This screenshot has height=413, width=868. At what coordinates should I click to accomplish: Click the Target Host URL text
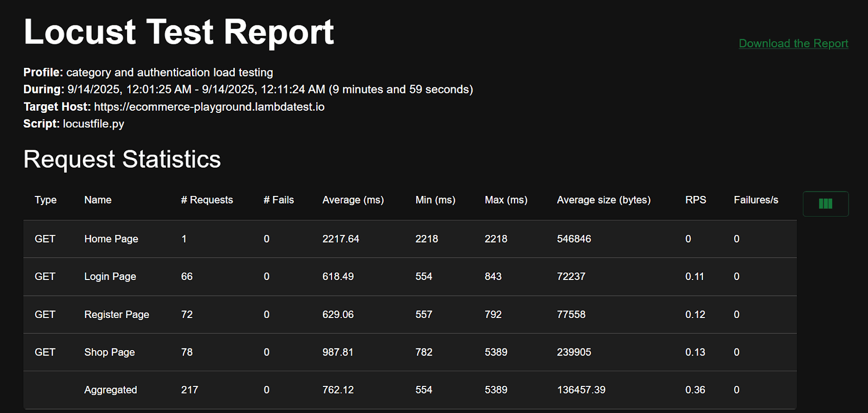209,107
